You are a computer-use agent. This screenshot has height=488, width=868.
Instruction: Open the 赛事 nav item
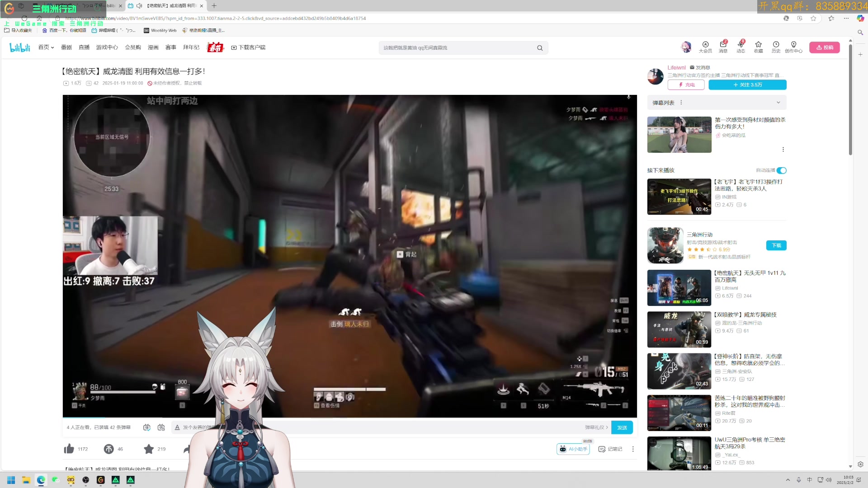point(171,47)
